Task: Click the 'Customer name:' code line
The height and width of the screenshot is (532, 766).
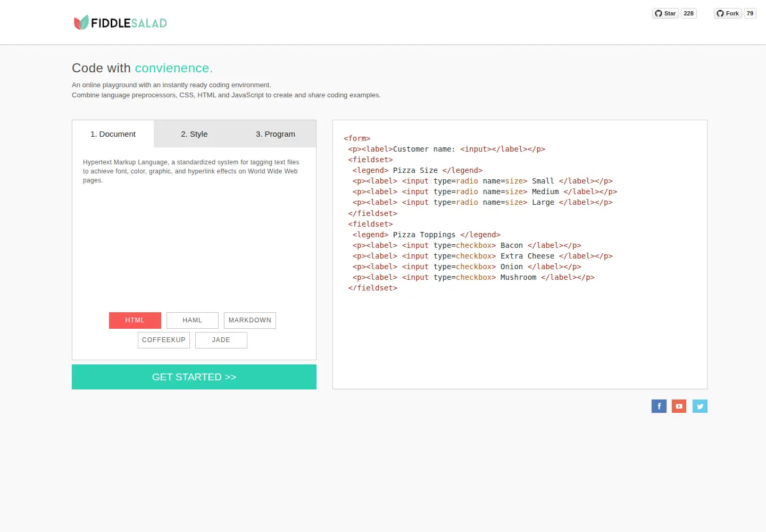Action: pos(447,149)
